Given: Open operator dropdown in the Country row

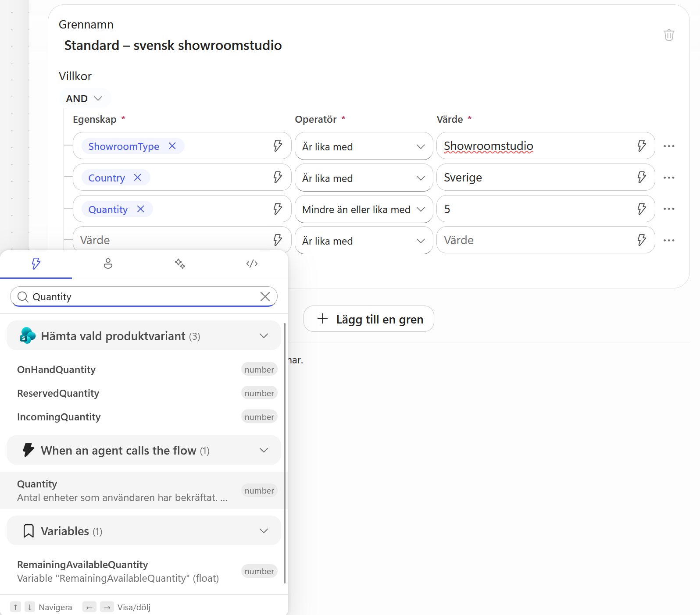Looking at the screenshot, I should (x=364, y=178).
